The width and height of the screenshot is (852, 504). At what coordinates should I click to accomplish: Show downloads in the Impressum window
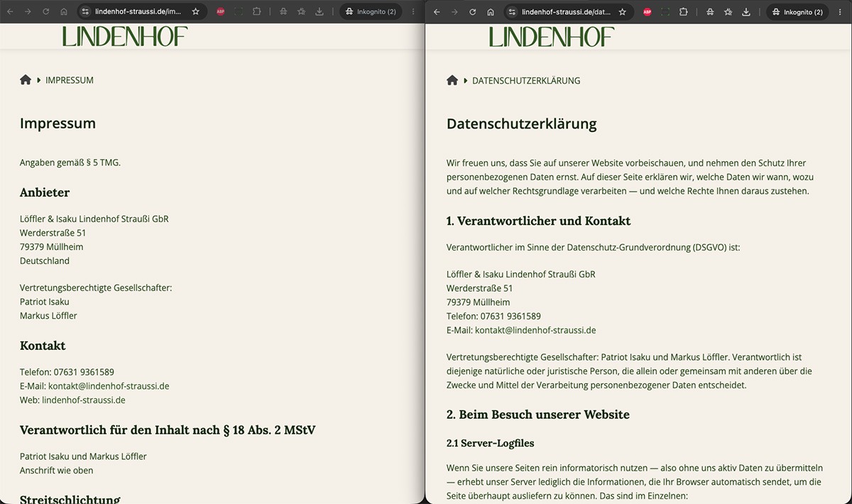(319, 11)
